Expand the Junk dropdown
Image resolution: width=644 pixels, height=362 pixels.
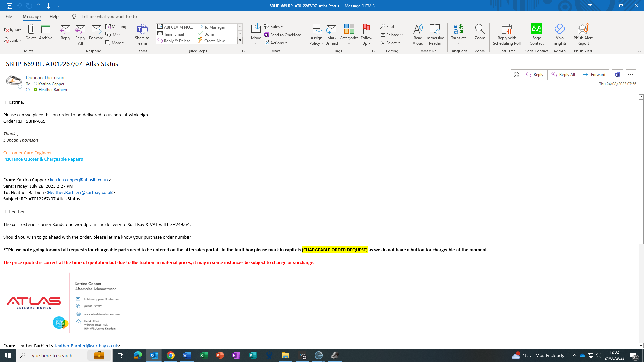(x=13, y=40)
